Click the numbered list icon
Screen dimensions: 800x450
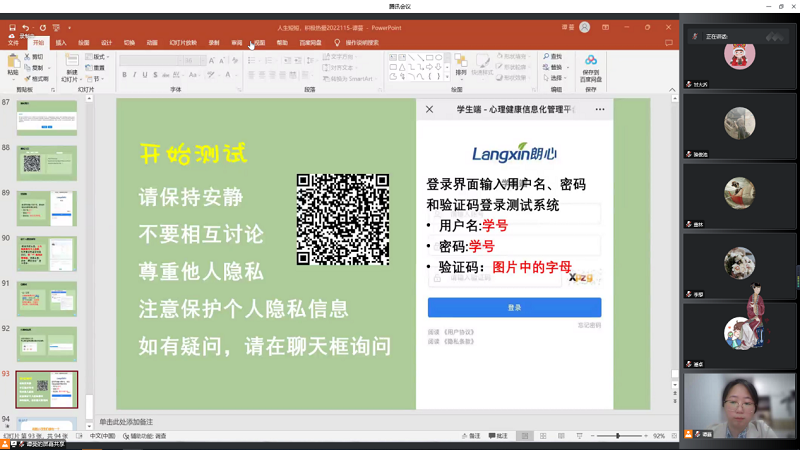pyautogui.click(x=269, y=61)
